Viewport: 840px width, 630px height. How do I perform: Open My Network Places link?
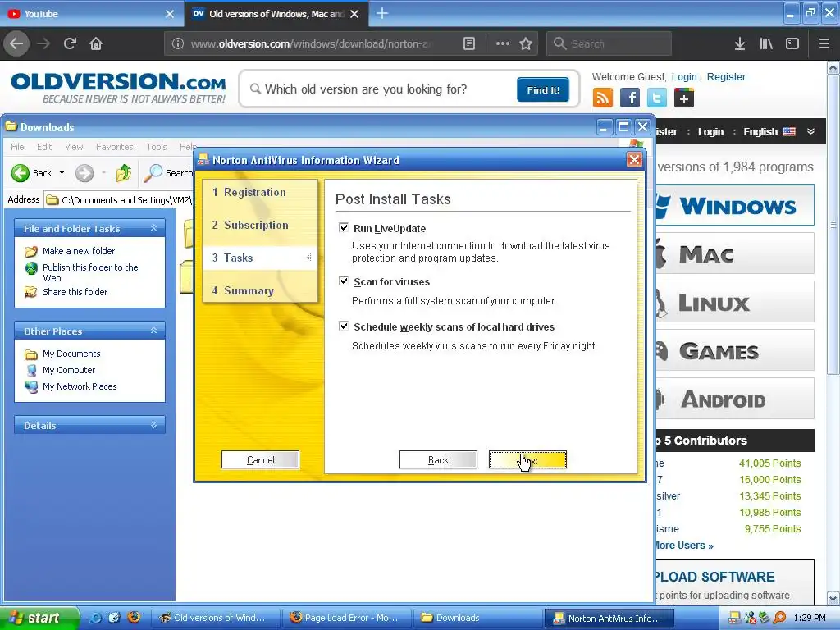tap(80, 386)
